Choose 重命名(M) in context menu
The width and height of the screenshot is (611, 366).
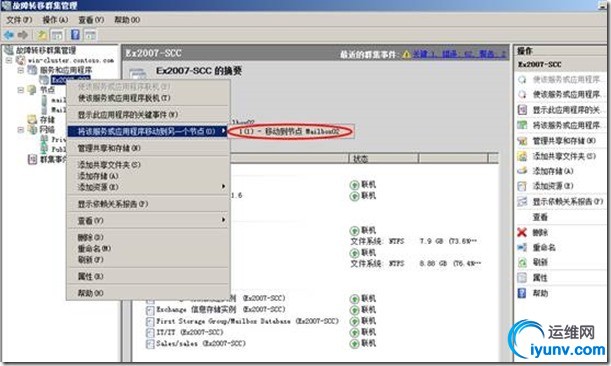(x=148, y=248)
